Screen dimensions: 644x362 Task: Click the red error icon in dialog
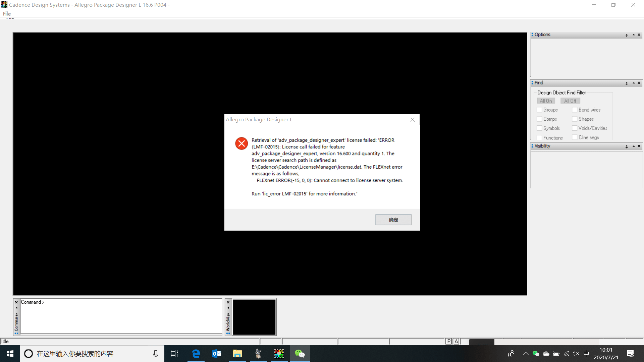coord(241,143)
